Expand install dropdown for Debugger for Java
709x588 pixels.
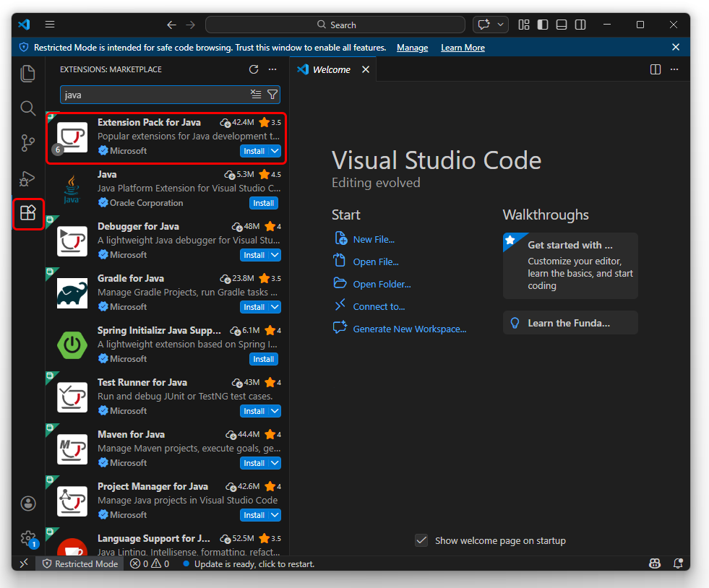click(x=275, y=255)
